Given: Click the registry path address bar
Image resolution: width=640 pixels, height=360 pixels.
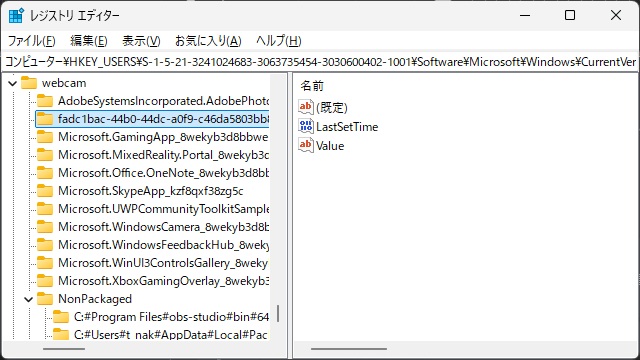Looking at the screenshot, I should 320,62.
